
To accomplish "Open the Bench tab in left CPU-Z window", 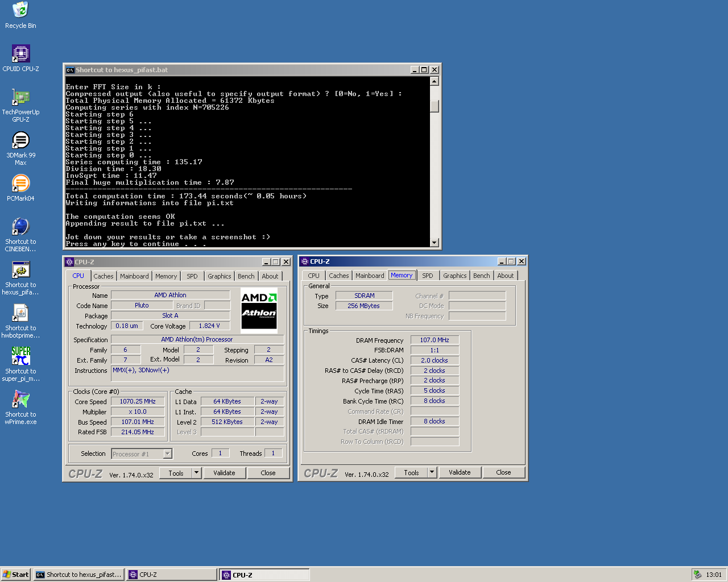I will point(246,276).
